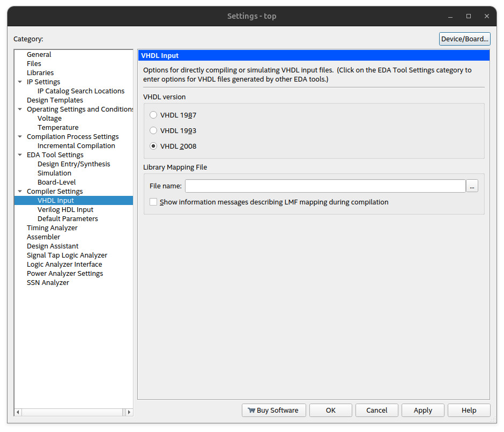Screen dimensions: 504x432
Task: Open the Design Assistant page
Action: point(53,246)
